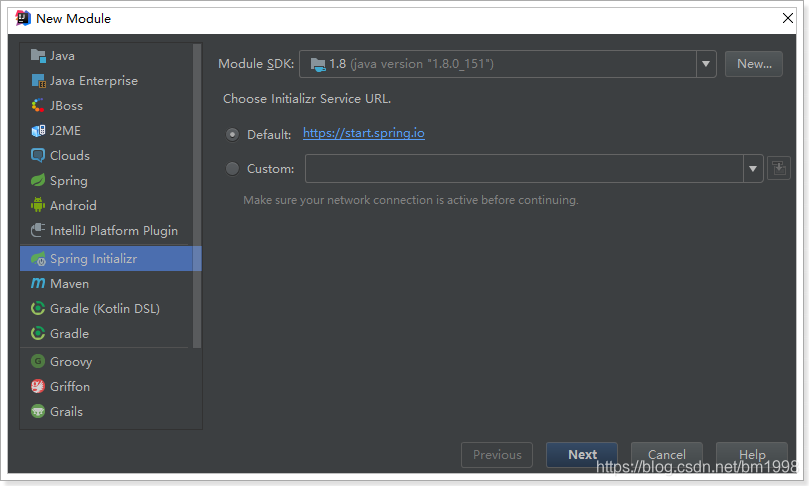Select Java Enterprise module type
This screenshot has height=486, width=809.
[106, 80]
